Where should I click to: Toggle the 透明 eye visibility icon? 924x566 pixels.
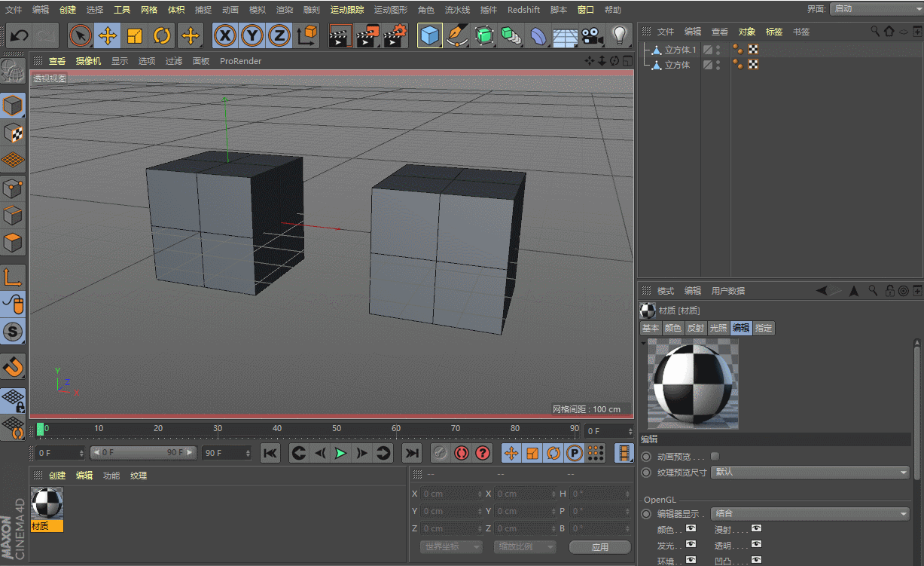coord(756,544)
